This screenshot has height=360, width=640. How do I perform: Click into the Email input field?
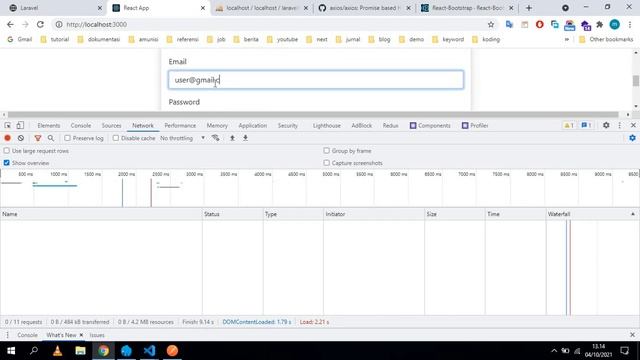[x=316, y=80]
